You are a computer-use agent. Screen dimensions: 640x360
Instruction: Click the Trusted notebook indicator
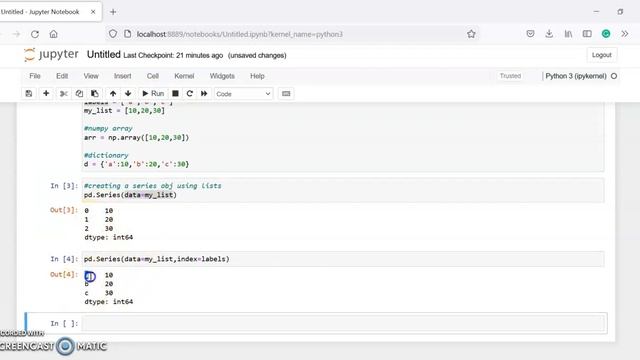pos(510,76)
